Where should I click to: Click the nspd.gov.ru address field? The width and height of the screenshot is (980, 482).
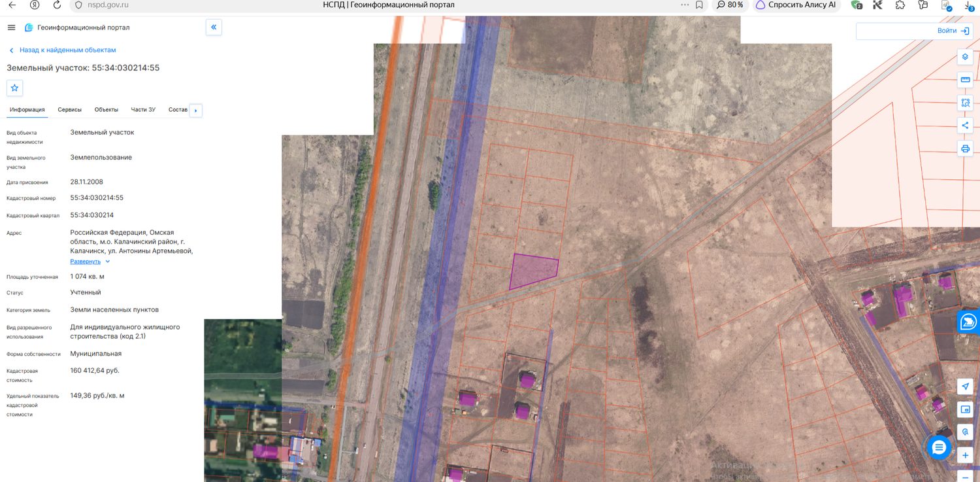pyautogui.click(x=108, y=5)
